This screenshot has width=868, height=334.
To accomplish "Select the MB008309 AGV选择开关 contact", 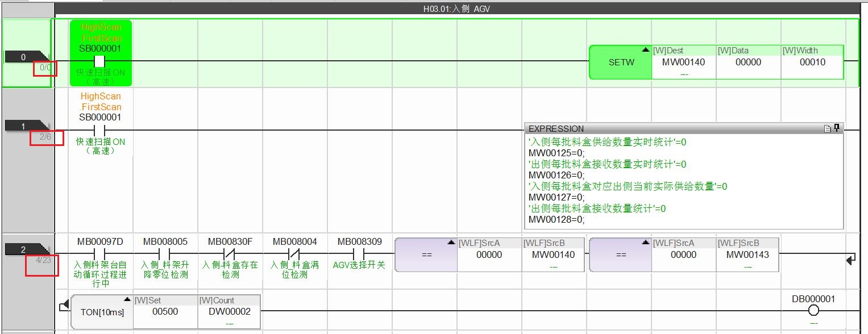I will [359, 254].
